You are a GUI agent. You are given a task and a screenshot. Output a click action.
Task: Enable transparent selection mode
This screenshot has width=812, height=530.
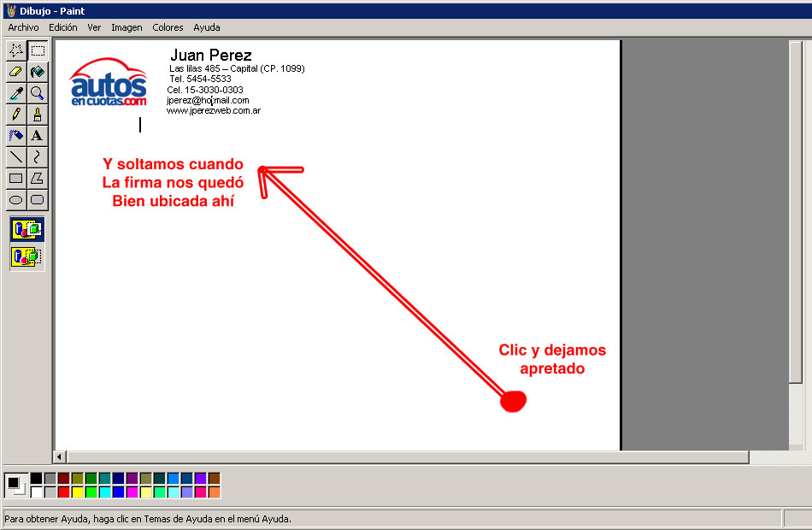point(26,256)
